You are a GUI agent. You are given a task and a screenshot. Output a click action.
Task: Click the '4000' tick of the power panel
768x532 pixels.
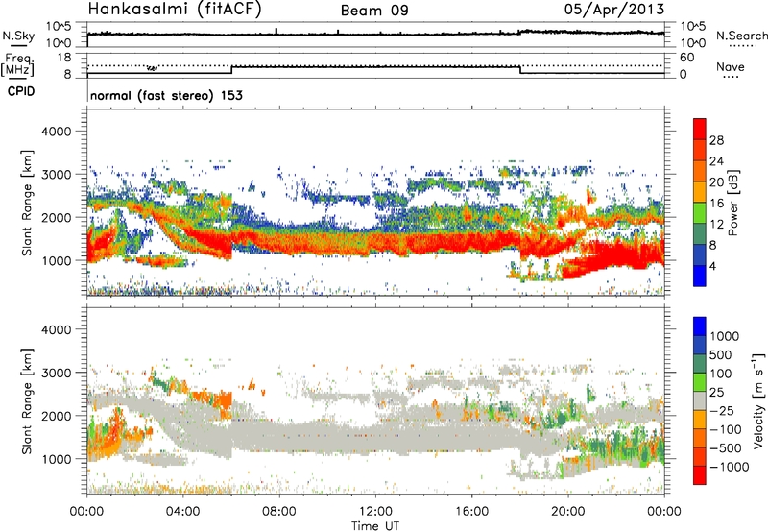tap(56, 132)
